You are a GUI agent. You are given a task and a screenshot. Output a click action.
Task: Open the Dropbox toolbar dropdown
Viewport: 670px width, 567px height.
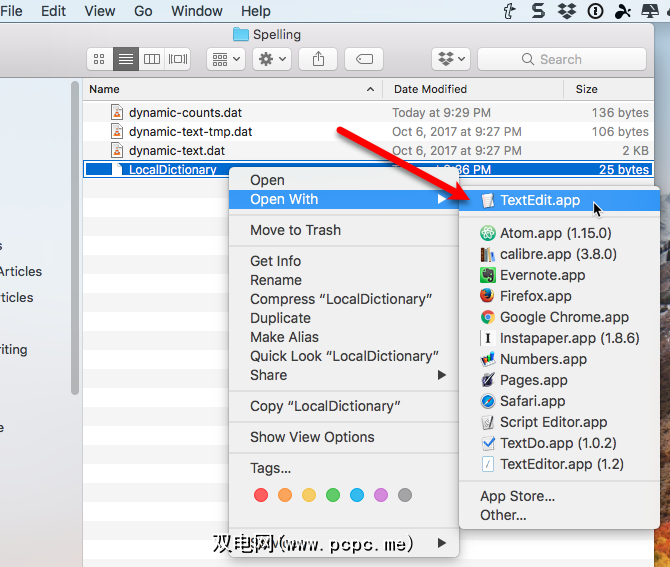click(451, 59)
